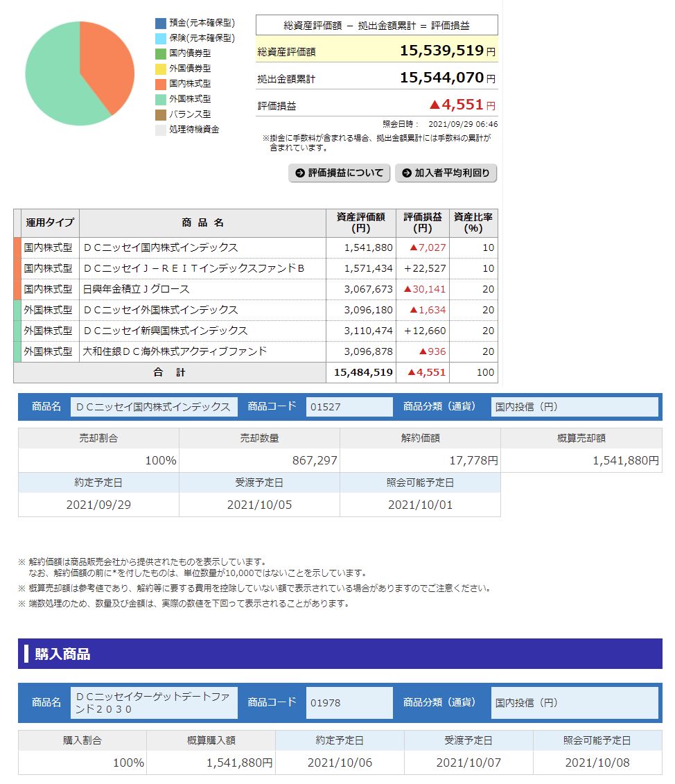
Task: Click the product code field showing 01527
Action: coord(349,407)
